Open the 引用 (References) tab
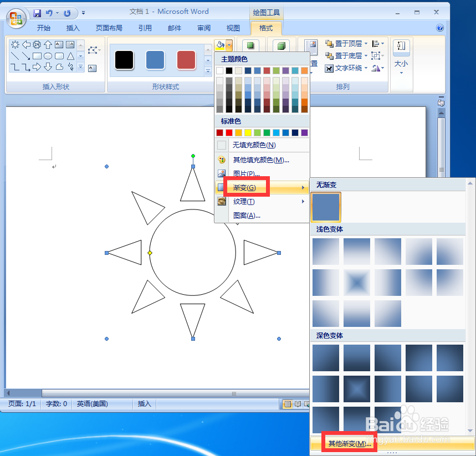 pyautogui.click(x=145, y=28)
